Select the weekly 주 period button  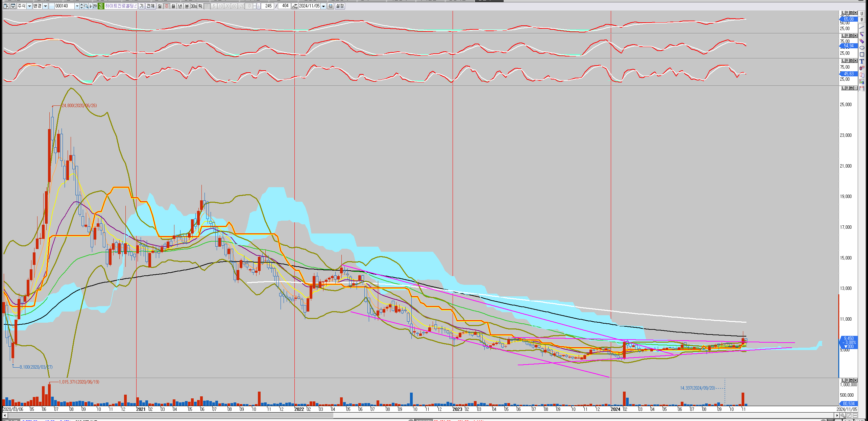coord(167,6)
